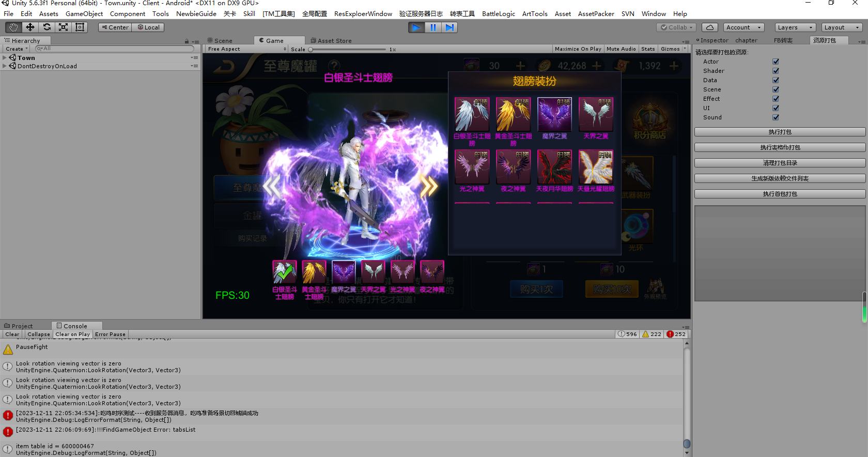Click Clear in the Console
The image size is (868, 457).
12,334
